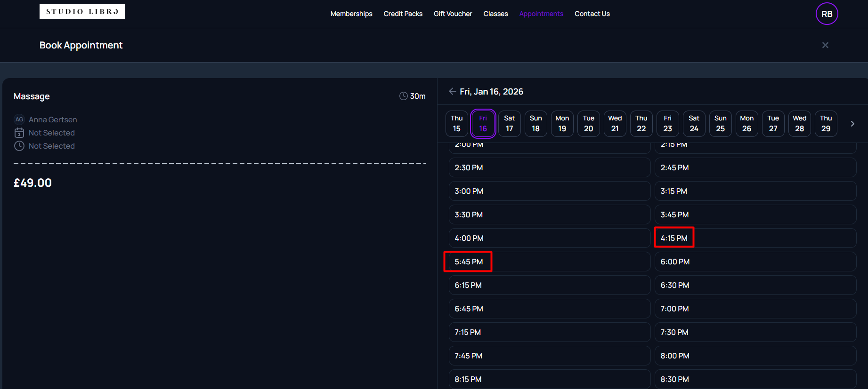Select Thu 22 date
The height and width of the screenshot is (389, 868).
(641, 123)
